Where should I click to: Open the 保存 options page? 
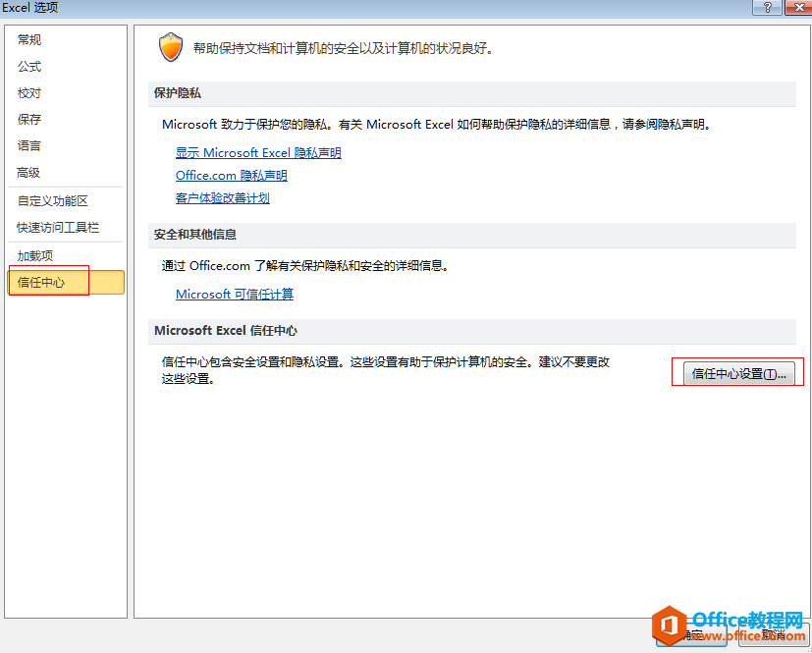click(29, 120)
